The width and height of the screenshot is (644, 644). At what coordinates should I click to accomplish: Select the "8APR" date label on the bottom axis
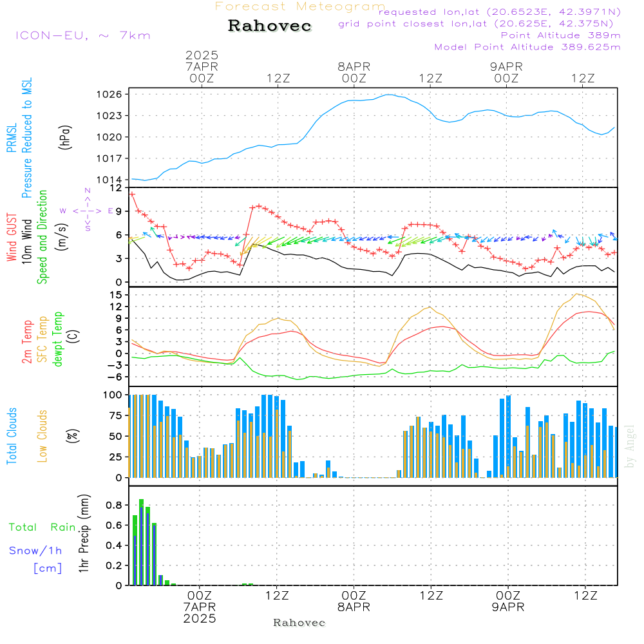(354, 607)
